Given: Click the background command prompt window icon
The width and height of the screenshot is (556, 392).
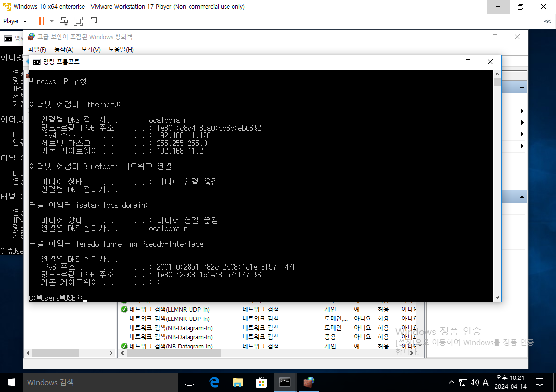Looking at the screenshot, I should click(8, 38).
